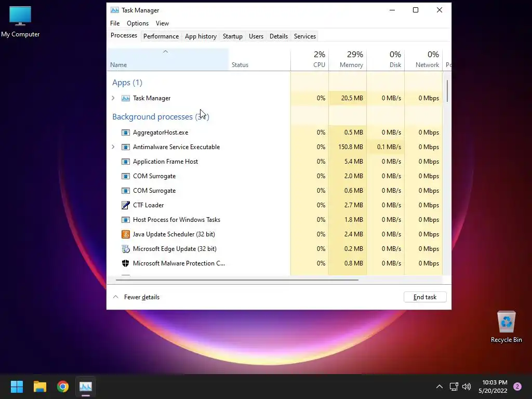Sort by the Disk column header
This screenshot has width=532, height=399.
[x=385, y=60]
